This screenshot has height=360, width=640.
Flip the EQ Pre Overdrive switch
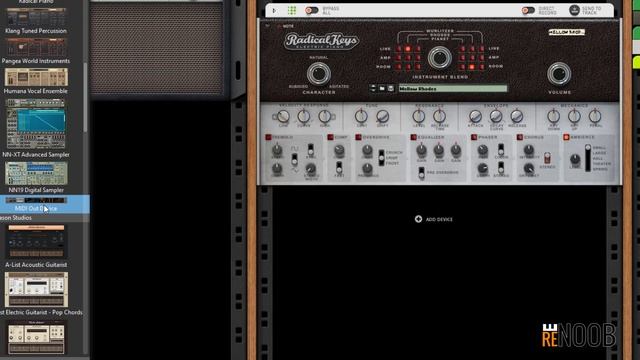tap(421, 173)
